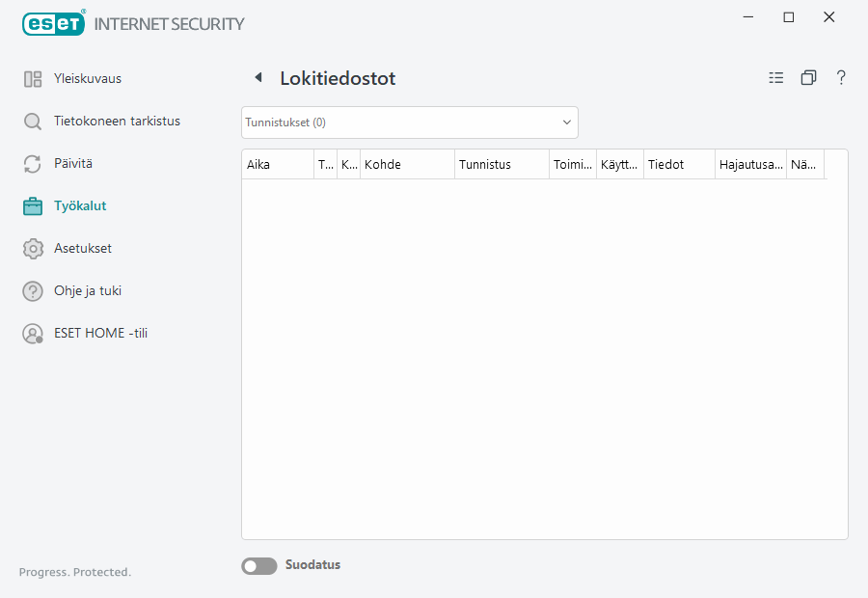
Task: Open the log list options icon
Action: [x=776, y=77]
